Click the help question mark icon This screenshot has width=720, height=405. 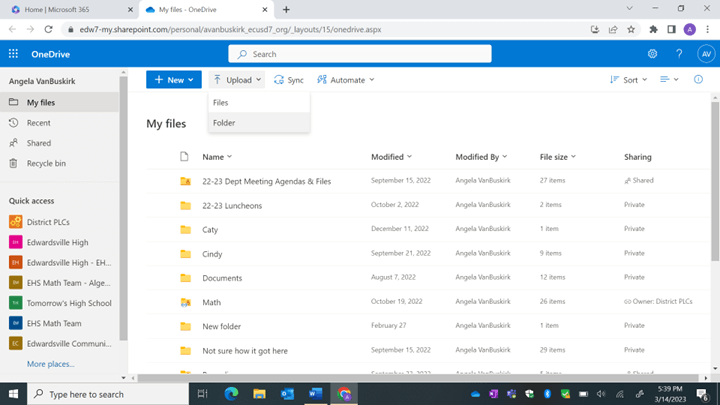679,54
